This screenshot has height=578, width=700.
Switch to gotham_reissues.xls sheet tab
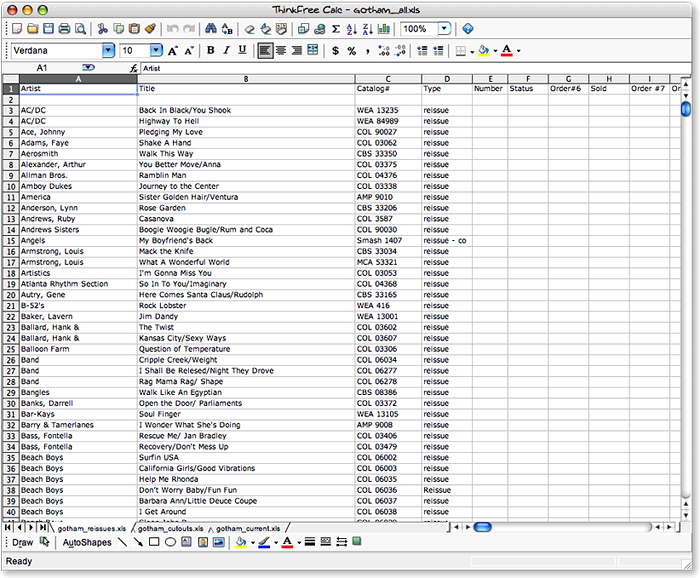[x=92, y=528]
